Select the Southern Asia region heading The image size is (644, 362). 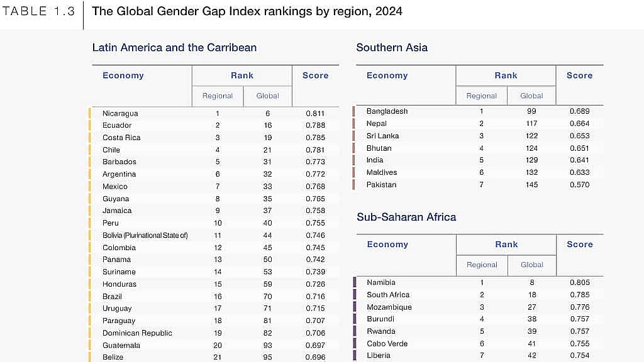pos(392,48)
